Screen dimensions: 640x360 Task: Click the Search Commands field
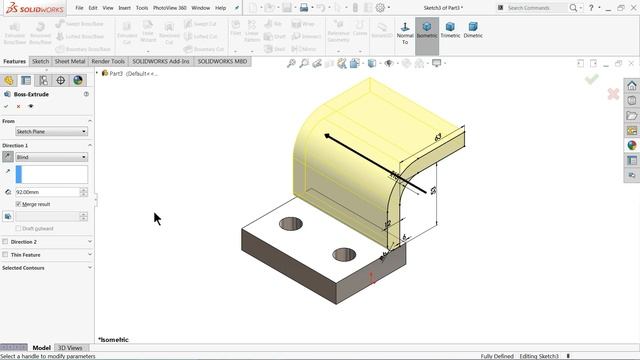point(536,8)
